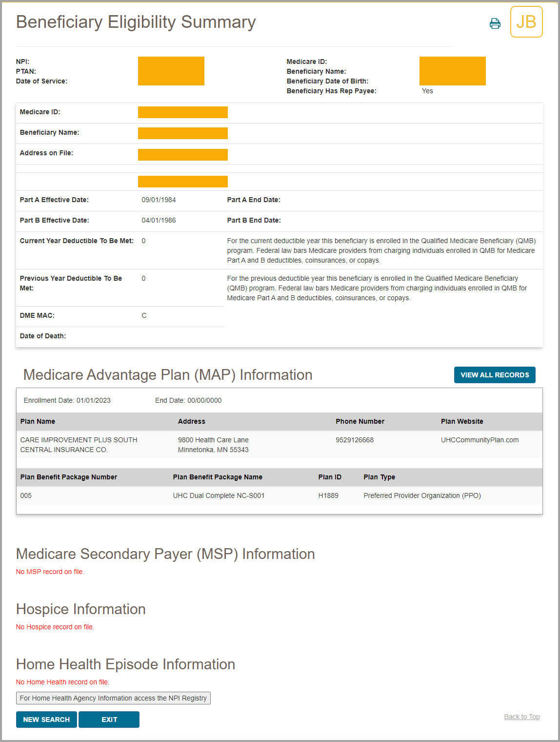
Task: Click the EXIT button
Action: pyautogui.click(x=109, y=719)
